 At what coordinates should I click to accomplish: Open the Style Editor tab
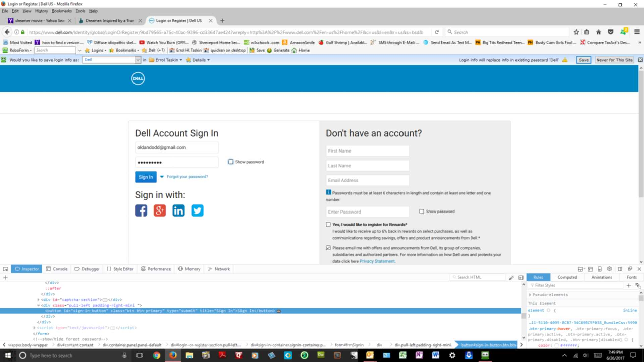pyautogui.click(x=120, y=269)
